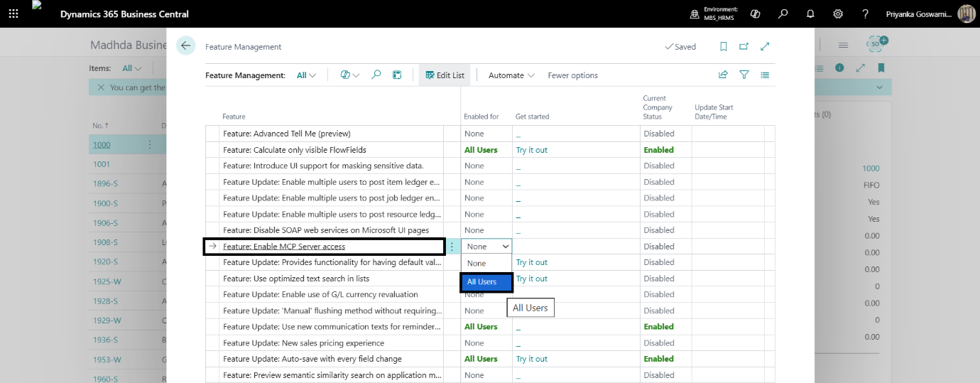Click the Update Start Date/Time column header
Screen dimensions: 980x383
714,112
